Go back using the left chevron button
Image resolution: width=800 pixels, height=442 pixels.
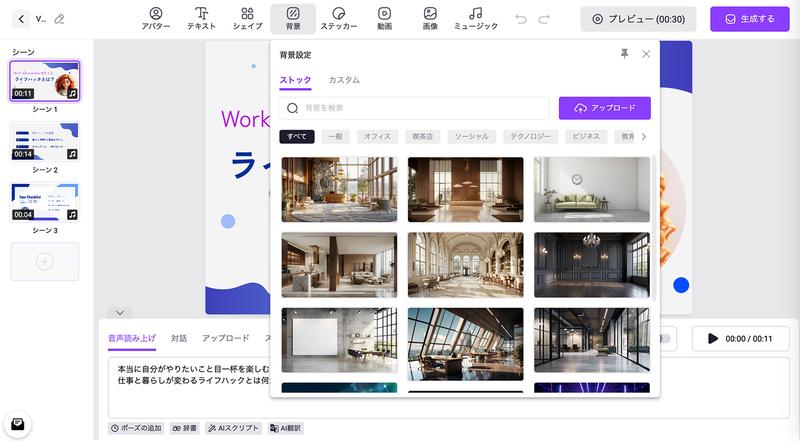tap(21, 19)
